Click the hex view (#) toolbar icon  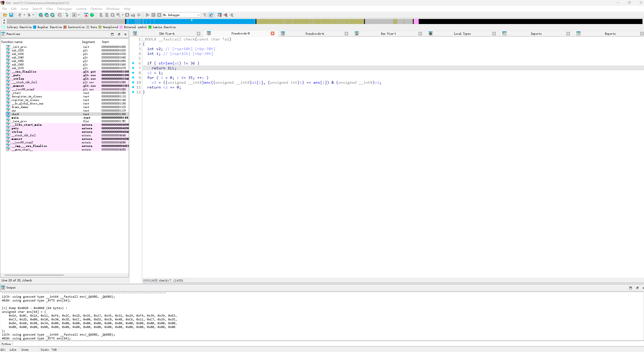pos(41,15)
